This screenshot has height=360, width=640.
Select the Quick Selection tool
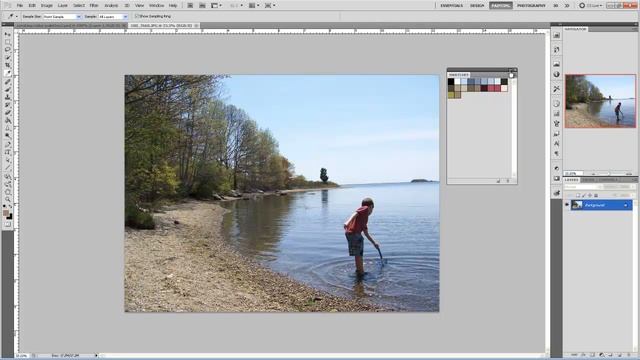coord(8,58)
